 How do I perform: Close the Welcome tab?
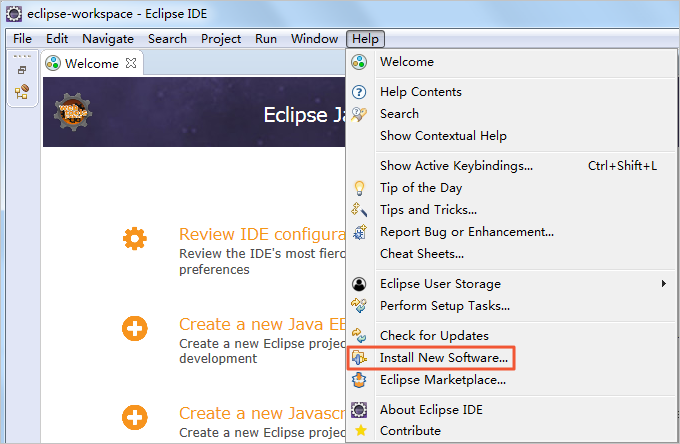[x=131, y=64]
